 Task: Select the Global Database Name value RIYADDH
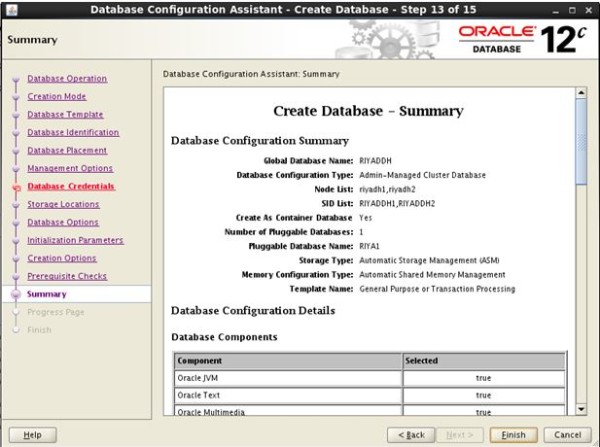[375, 161]
